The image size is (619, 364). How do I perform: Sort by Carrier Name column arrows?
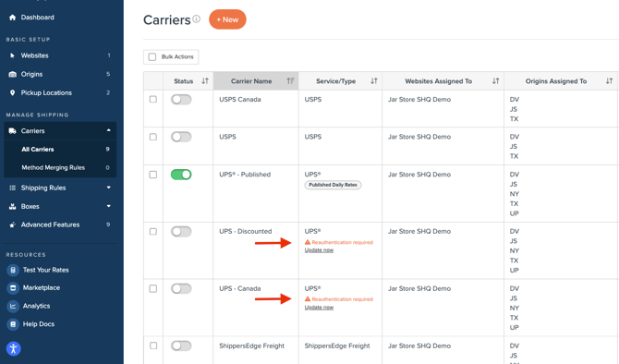[x=290, y=81]
